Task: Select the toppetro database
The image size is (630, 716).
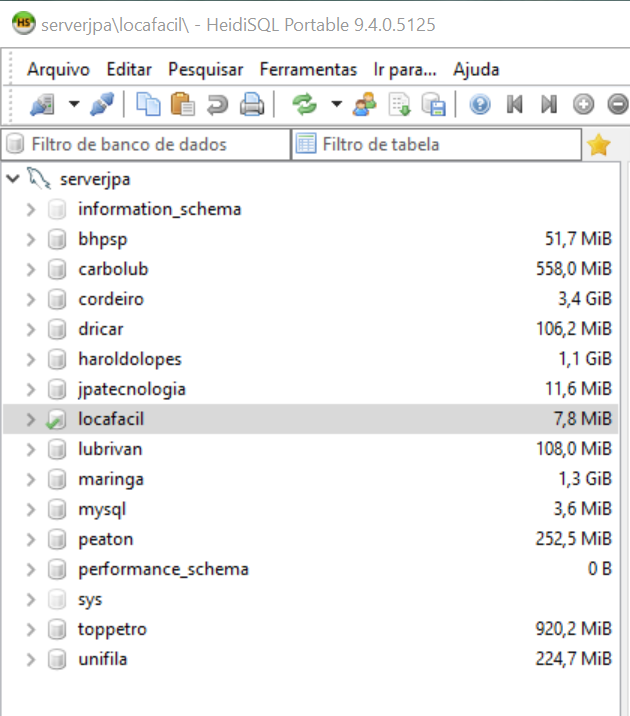Action: [112, 629]
